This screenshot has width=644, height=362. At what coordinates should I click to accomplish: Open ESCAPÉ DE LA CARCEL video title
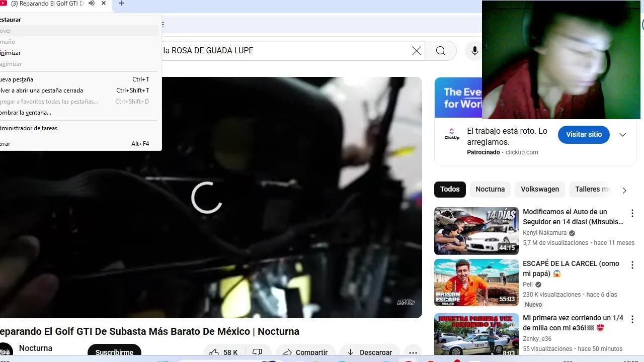point(571,268)
